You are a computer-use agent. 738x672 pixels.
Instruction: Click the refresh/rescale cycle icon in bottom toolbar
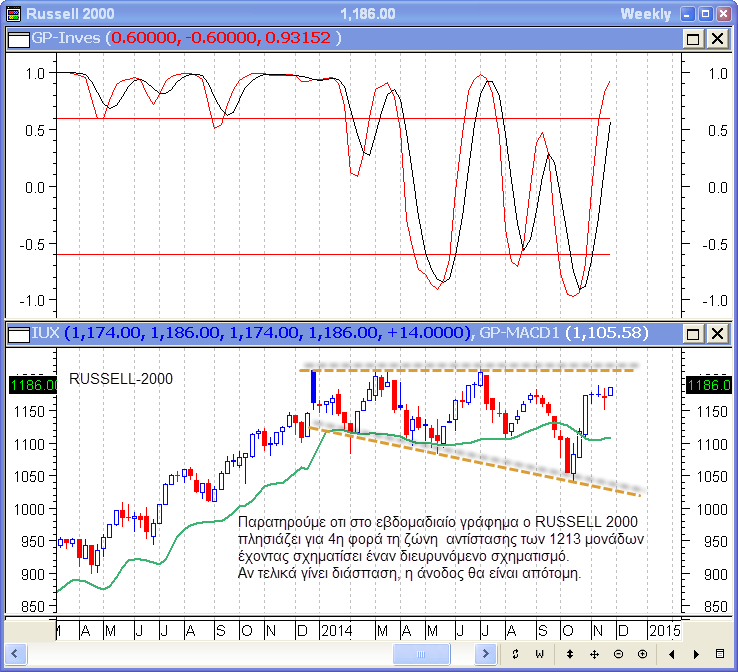click(x=514, y=654)
